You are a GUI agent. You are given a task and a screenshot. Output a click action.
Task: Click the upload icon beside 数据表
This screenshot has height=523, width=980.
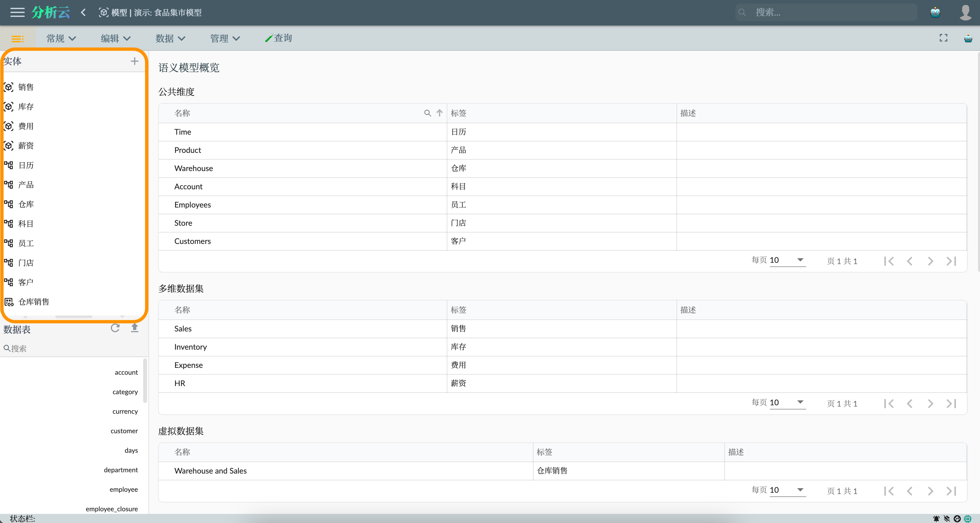pyautogui.click(x=134, y=328)
